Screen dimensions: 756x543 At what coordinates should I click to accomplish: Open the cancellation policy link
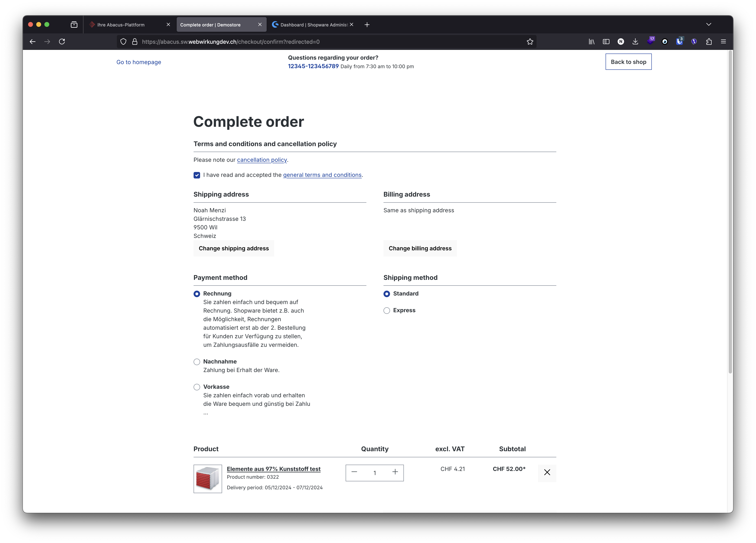(x=262, y=160)
